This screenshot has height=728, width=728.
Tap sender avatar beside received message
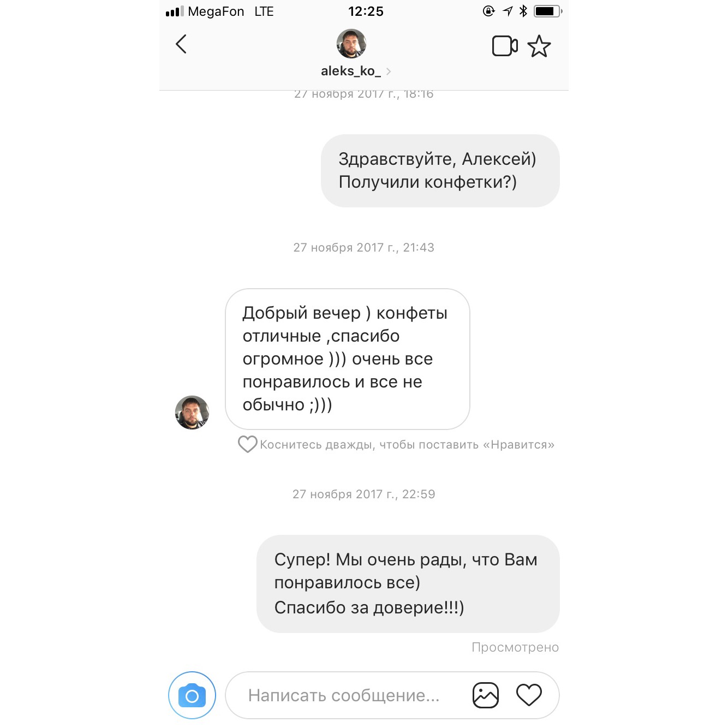(192, 413)
